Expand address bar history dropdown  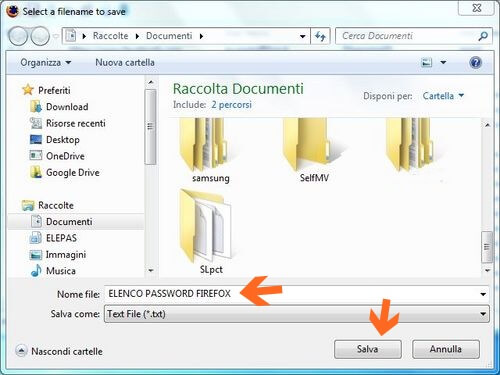point(302,36)
